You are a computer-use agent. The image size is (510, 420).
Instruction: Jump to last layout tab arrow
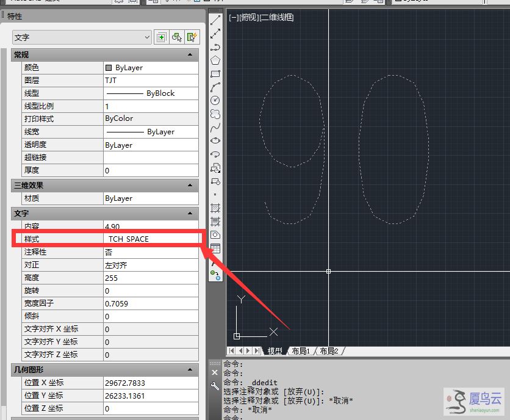(257, 350)
